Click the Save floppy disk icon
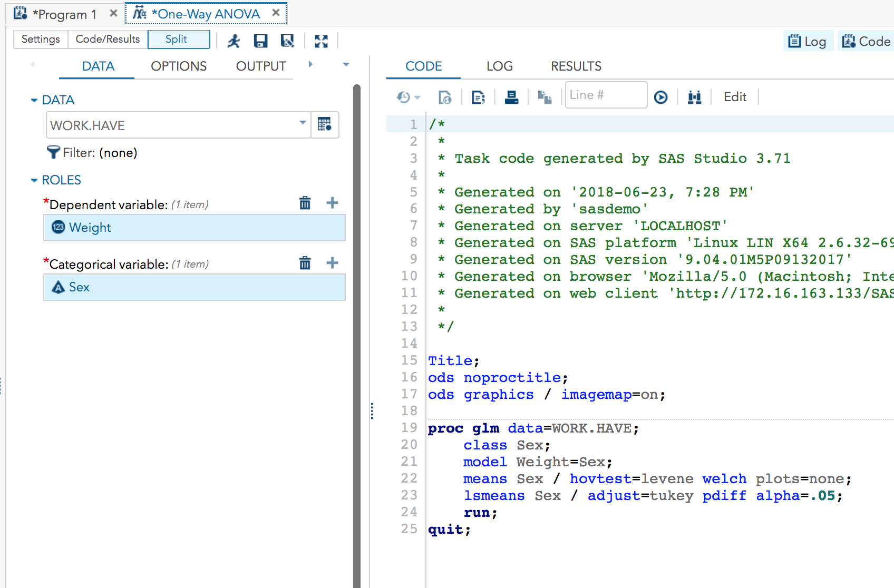The width and height of the screenshot is (894, 588). [x=260, y=41]
